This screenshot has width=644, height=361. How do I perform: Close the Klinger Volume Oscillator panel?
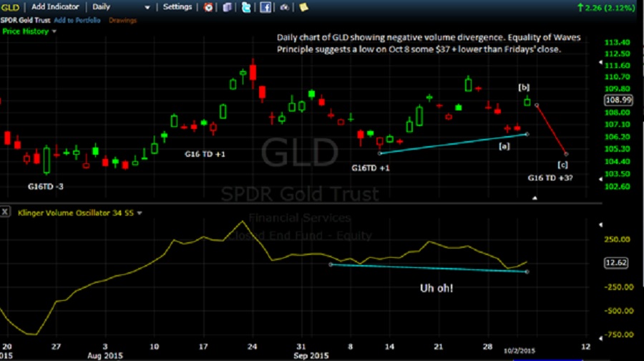tap(5, 212)
